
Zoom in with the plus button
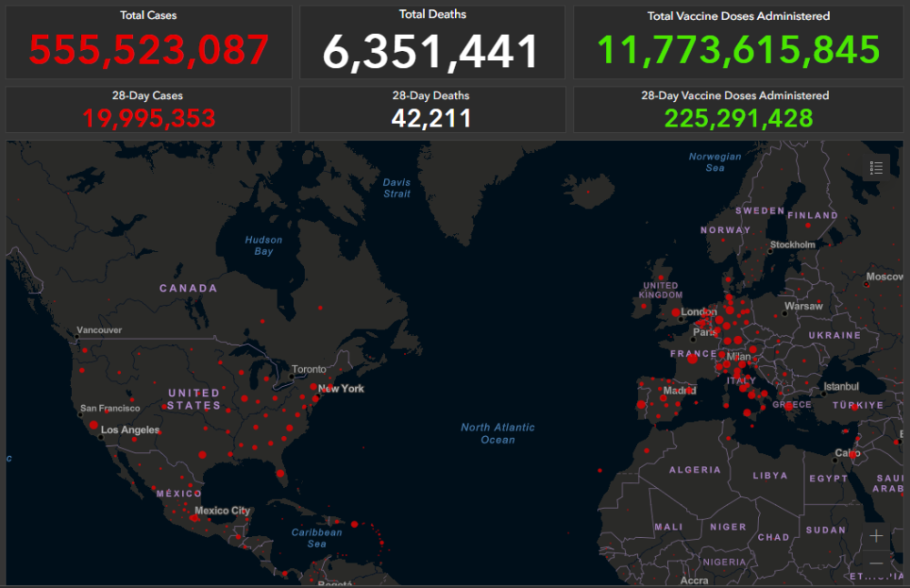click(876, 536)
